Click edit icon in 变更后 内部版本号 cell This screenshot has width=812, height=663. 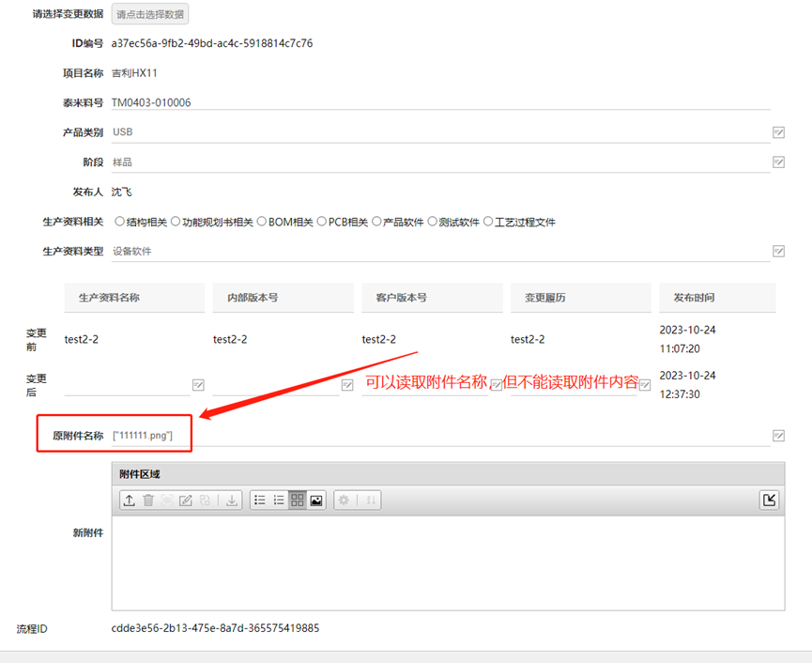tap(347, 385)
